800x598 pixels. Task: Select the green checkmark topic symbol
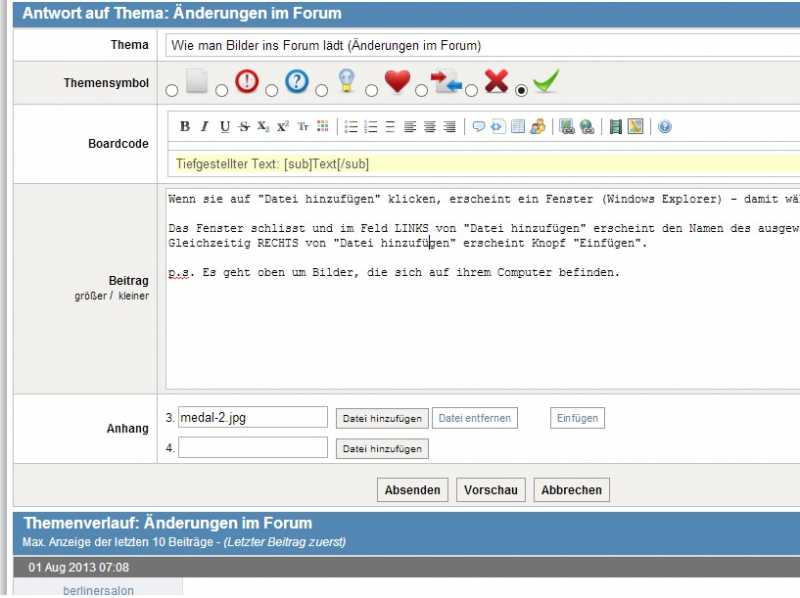521,91
